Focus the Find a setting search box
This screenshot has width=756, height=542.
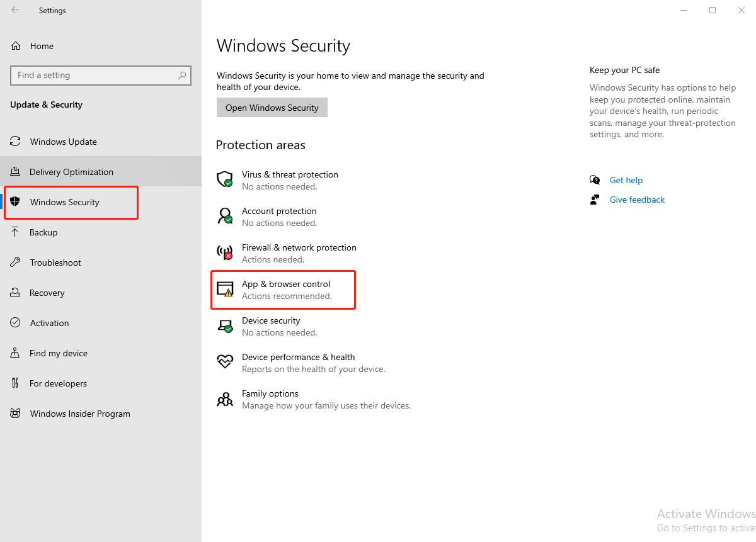(93, 76)
